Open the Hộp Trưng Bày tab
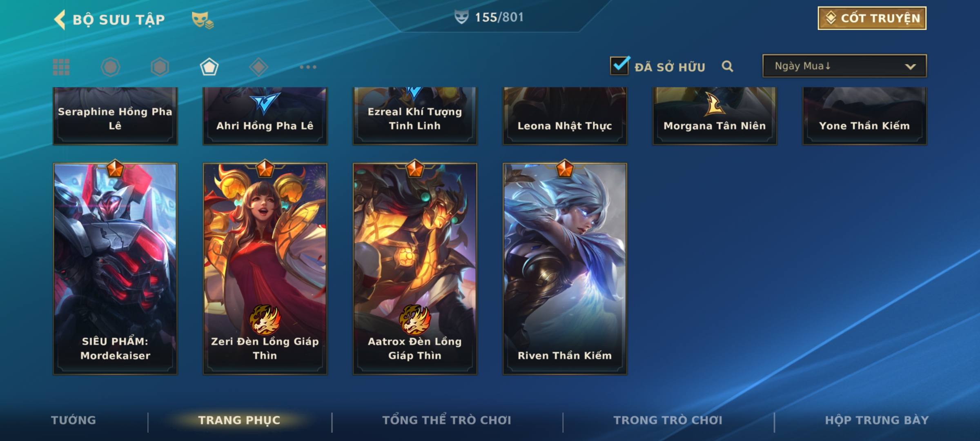 877,420
